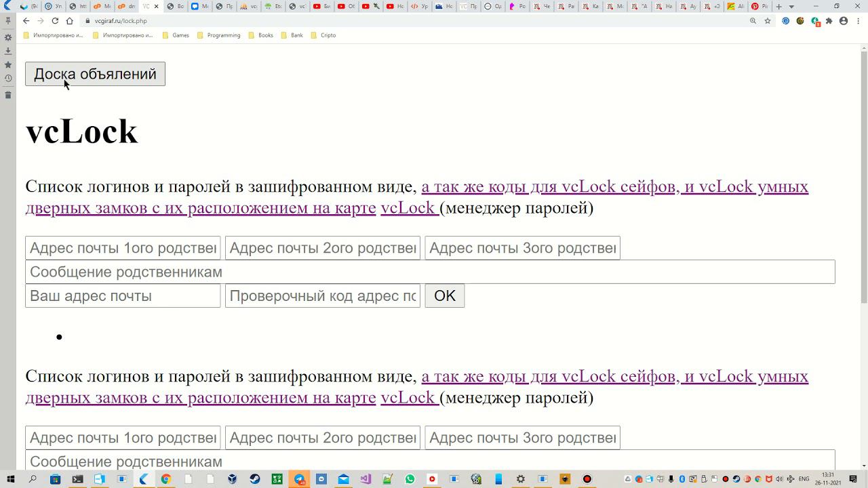Open Visual Studio from taskbar
868x488 pixels.
pos(366,479)
